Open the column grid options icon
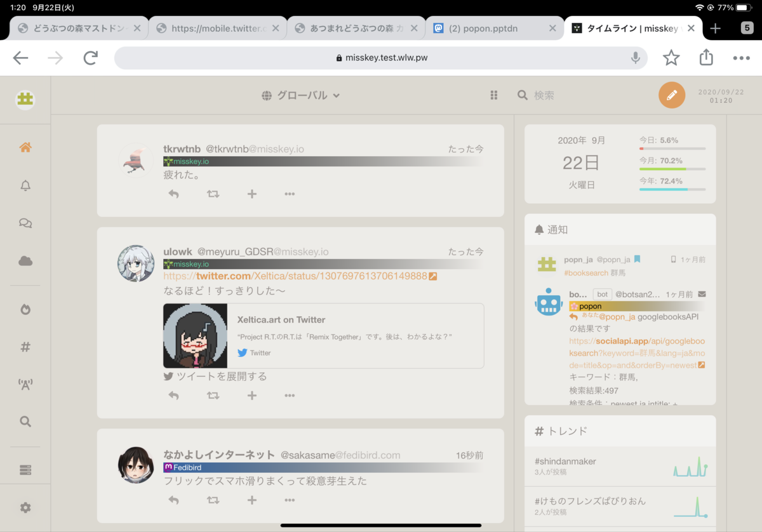This screenshot has height=532, width=762. 493,95
